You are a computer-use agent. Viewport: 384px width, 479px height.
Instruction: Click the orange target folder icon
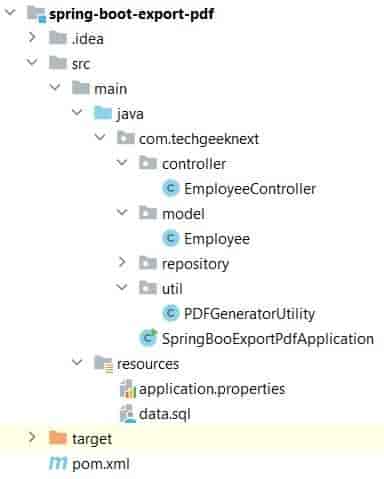point(58,438)
